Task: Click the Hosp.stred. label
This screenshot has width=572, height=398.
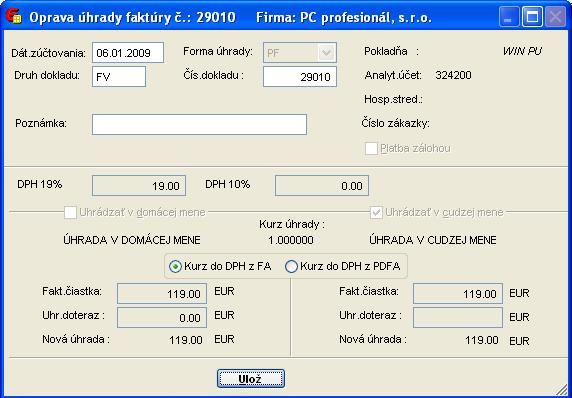Action: [x=393, y=99]
